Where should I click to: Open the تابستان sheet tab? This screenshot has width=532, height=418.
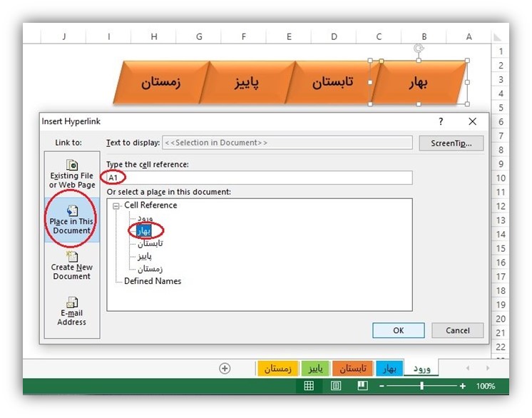352,368
